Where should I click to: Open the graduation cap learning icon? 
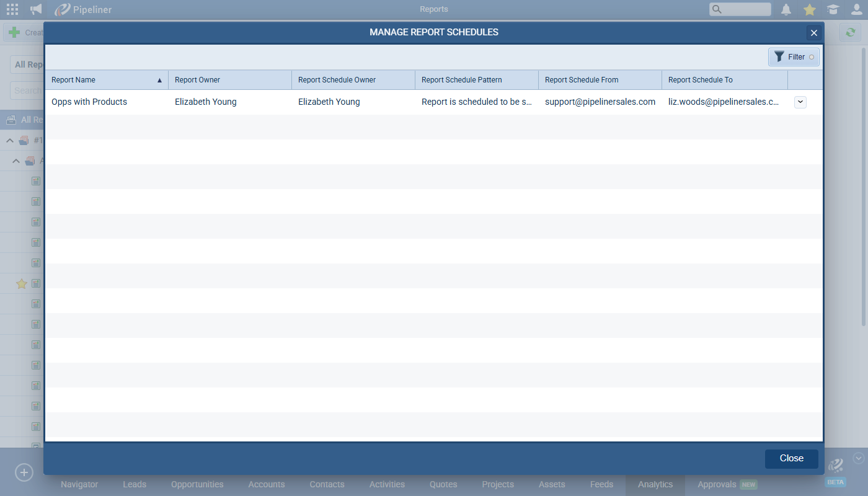(x=833, y=9)
